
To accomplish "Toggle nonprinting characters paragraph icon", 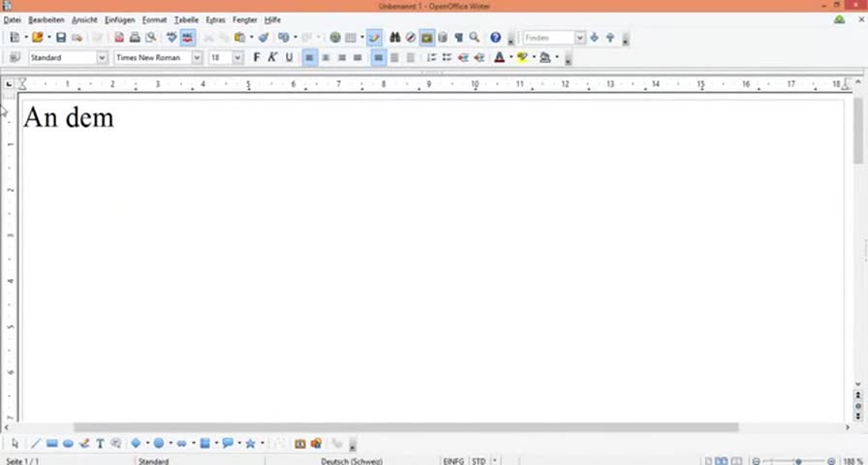I will pyautogui.click(x=458, y=38).
